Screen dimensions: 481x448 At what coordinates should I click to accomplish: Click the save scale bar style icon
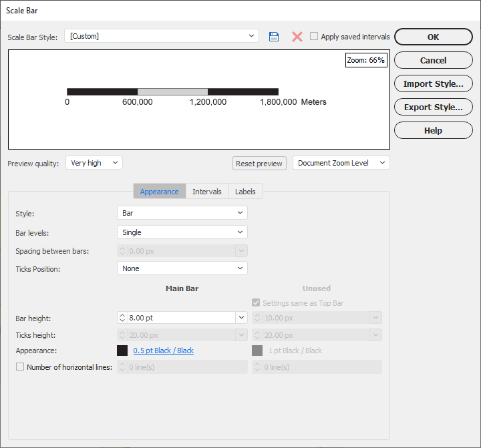click(274, 37)
